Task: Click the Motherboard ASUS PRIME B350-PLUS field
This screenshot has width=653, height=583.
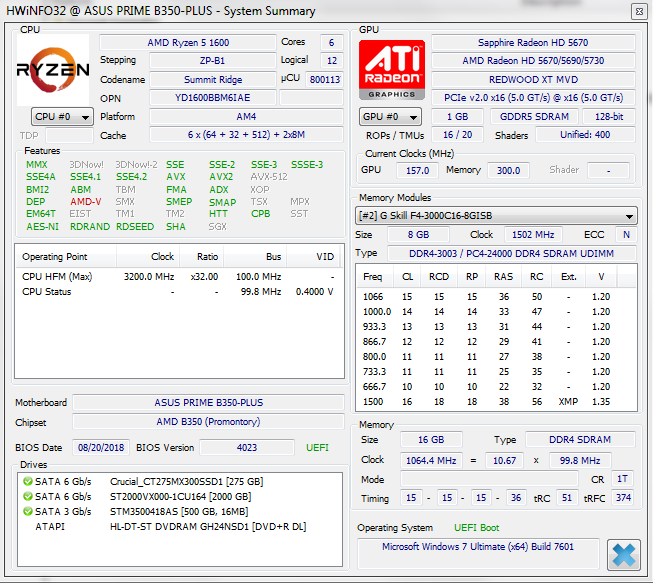Action: 209,403
